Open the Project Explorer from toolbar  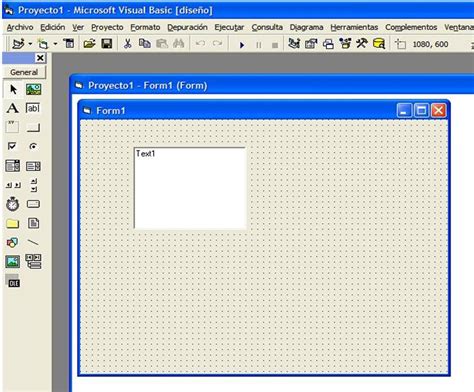coord(294,44)
